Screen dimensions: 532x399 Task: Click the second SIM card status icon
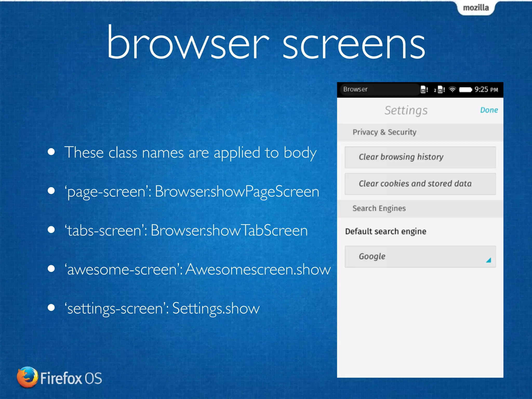point(440,90)
